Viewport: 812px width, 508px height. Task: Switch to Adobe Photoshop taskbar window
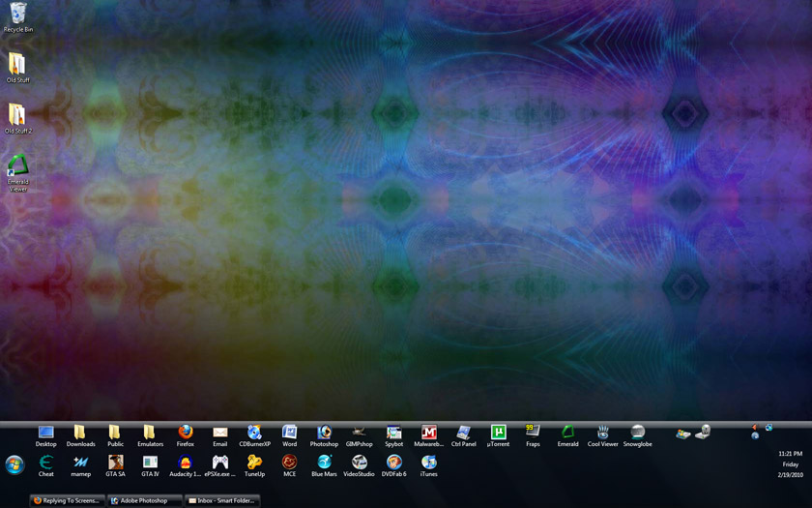click(145, 501)
